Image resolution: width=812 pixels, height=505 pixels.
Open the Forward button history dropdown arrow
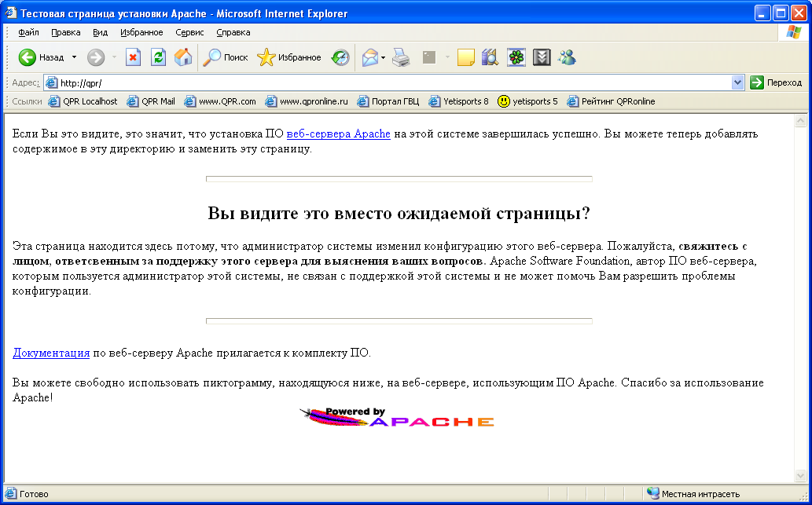pos(114,57)
